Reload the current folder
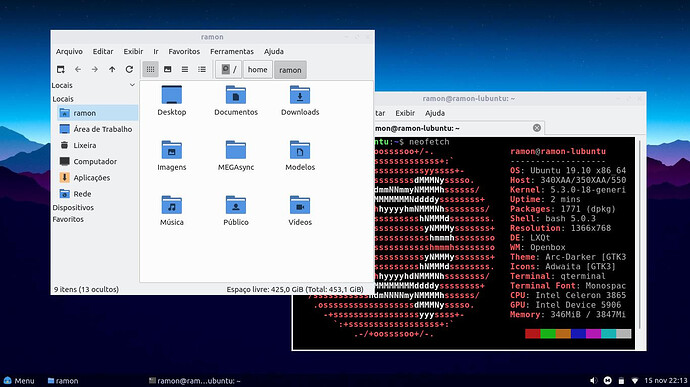The width and height of the screenshot is (690, 387). coord(129,69)
